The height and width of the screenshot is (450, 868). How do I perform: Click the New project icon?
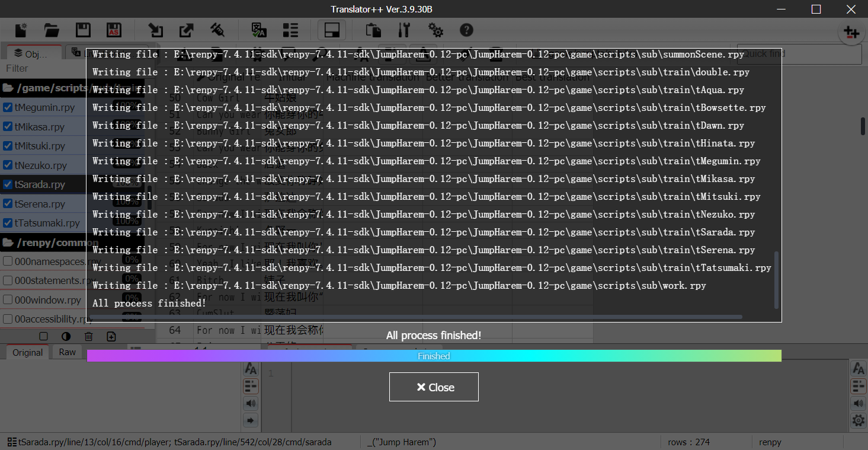[x=21, y=30]
